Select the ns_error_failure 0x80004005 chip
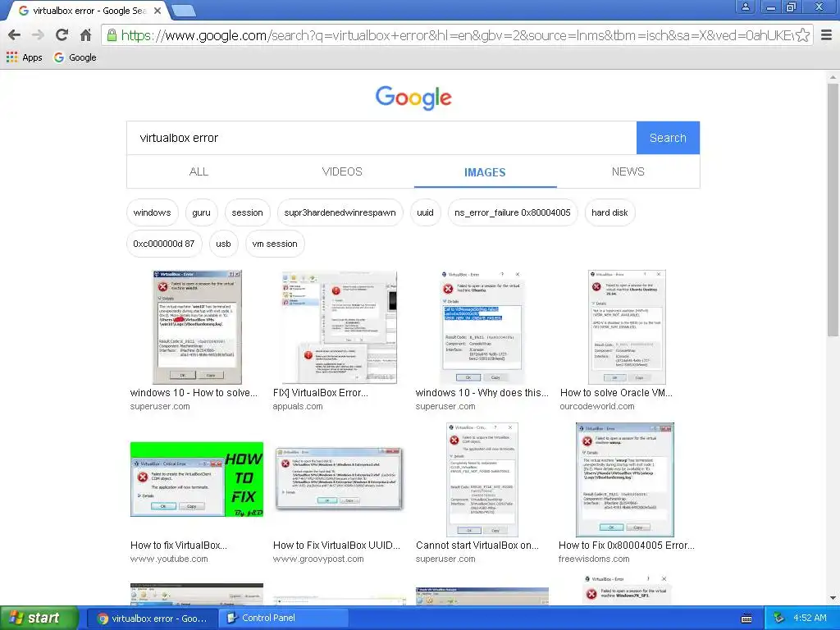 point(513,212)
